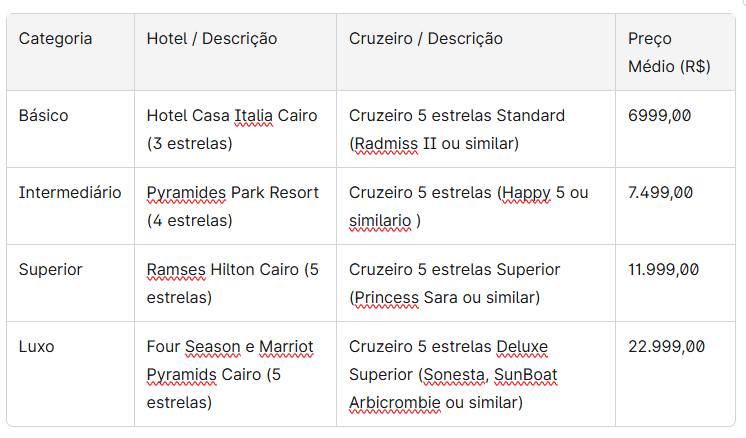Select the Superior category cell
Viewport: 746px width, 438px height.
coord(51,270)
